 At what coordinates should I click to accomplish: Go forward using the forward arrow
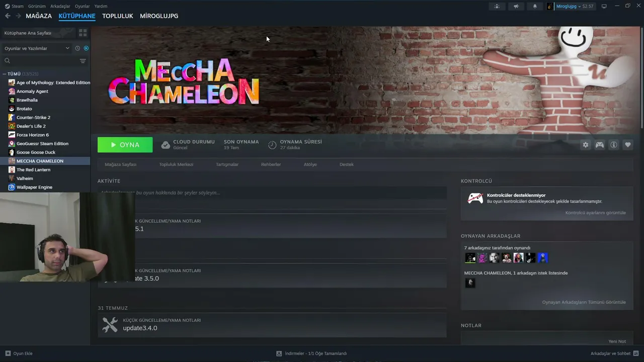pos(18,16)
